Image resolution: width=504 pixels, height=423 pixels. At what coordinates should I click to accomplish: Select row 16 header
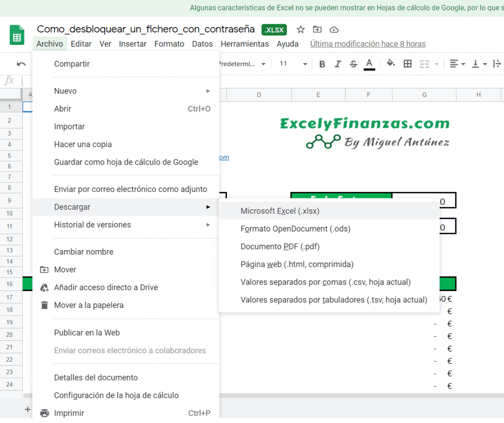tap(10, 284)
